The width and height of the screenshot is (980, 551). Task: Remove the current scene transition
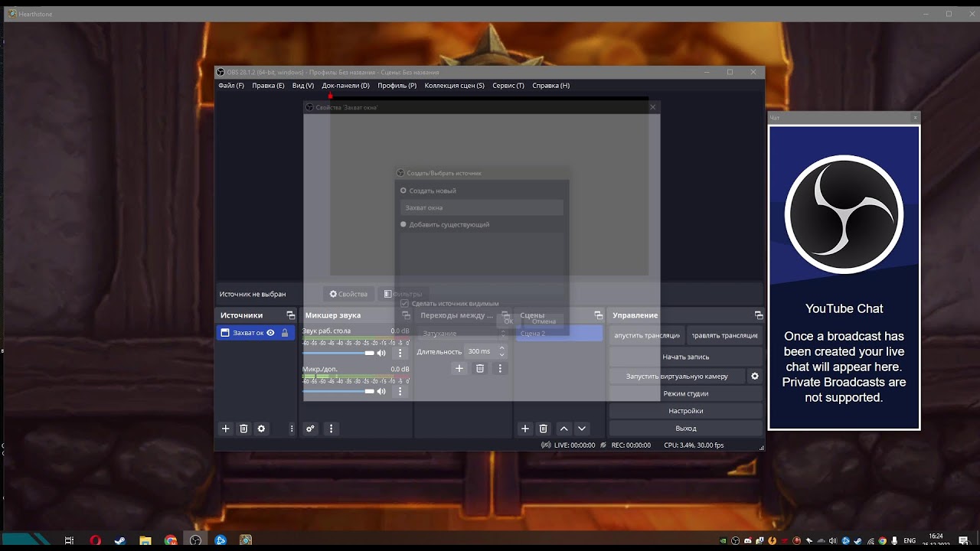pyautogui.click(x=480, y=368)
